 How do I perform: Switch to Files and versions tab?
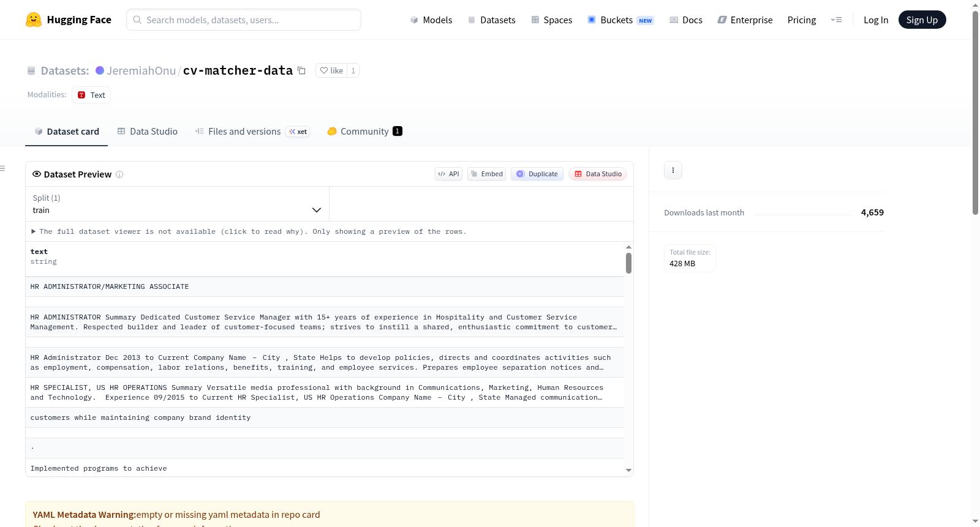[x=252, y=132]
